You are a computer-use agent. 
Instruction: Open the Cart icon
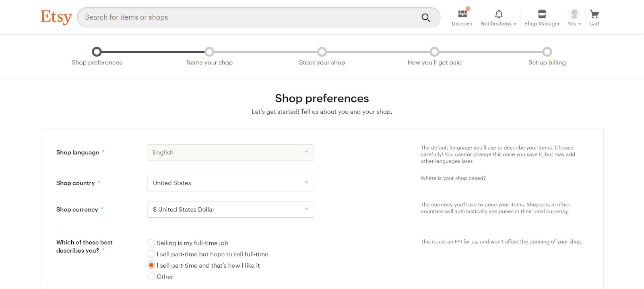(594, 14)
